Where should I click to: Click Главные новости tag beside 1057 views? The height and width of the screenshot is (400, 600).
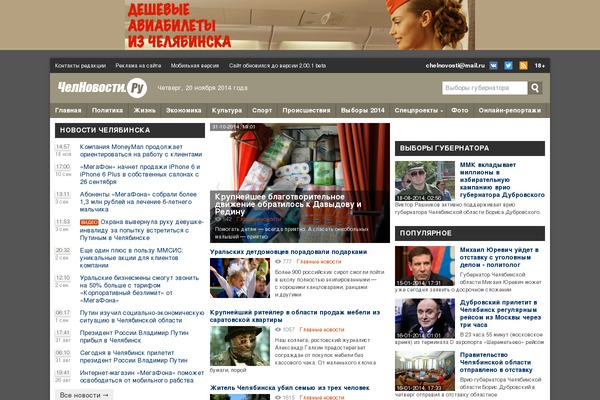322,330
